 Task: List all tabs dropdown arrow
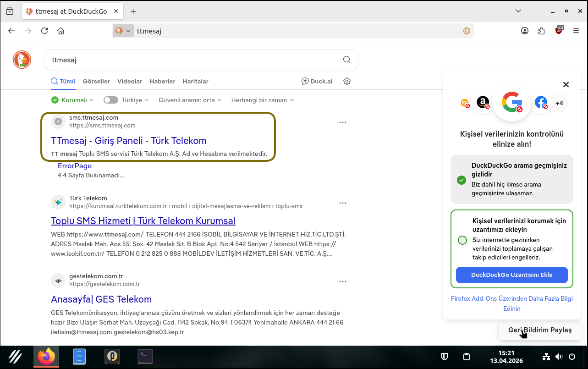click(518, 11)
